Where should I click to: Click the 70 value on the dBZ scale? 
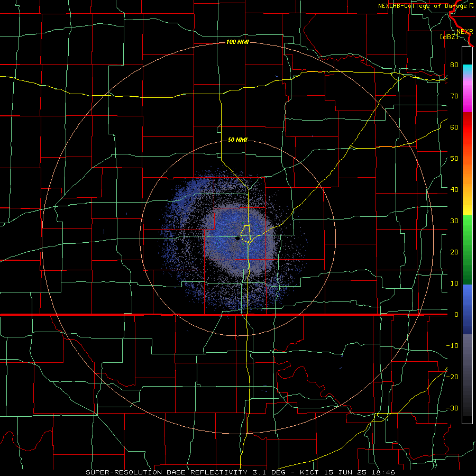coord(454,96)
